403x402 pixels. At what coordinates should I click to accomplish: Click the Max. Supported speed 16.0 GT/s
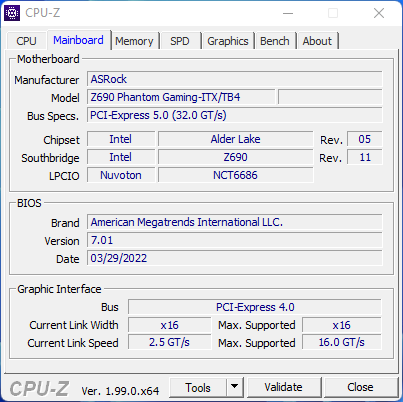342,343
